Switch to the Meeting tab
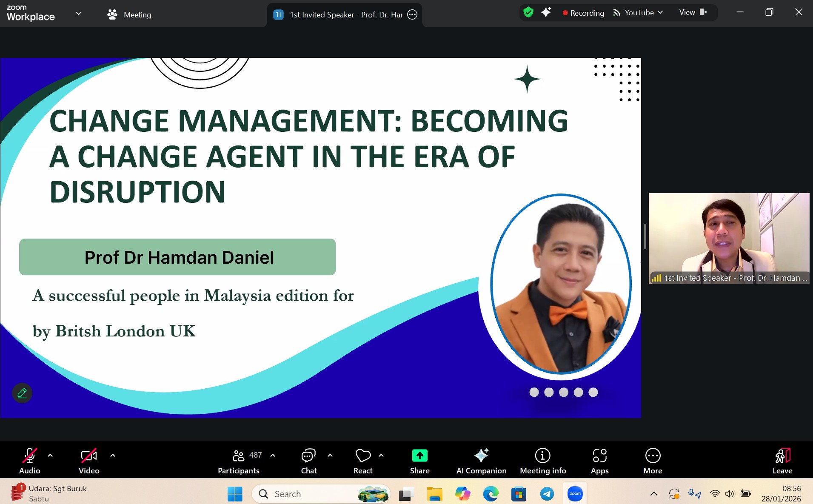This screenshot has width=813, height=504. pos(129,14)
